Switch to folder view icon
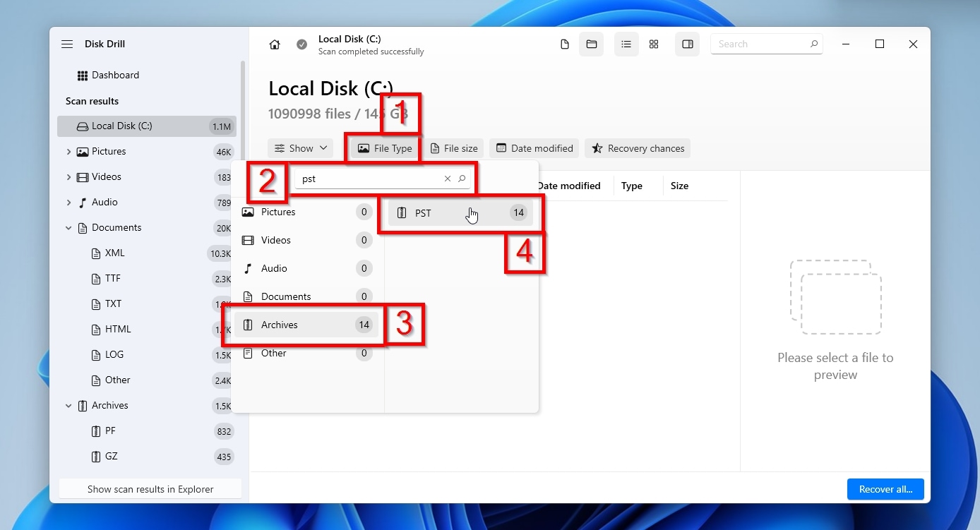 (x=592, y=44)
